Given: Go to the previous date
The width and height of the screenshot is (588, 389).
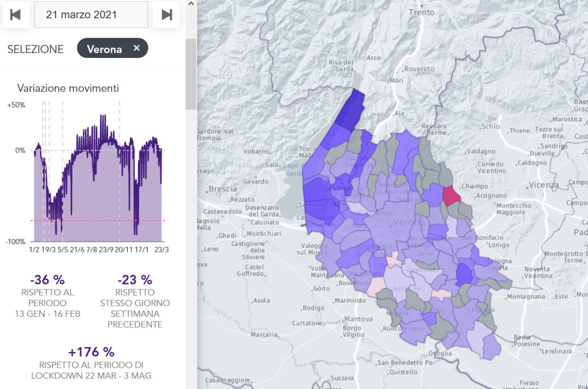Looking at the screenshot, I should pos(16,15).
